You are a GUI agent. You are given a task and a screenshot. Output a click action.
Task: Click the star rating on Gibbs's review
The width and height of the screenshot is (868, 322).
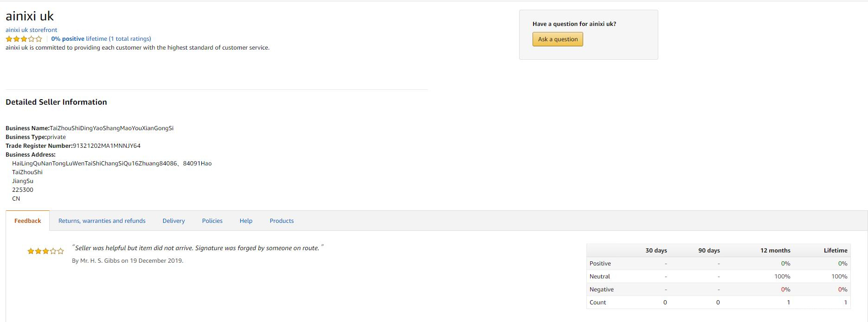(45, 251)
